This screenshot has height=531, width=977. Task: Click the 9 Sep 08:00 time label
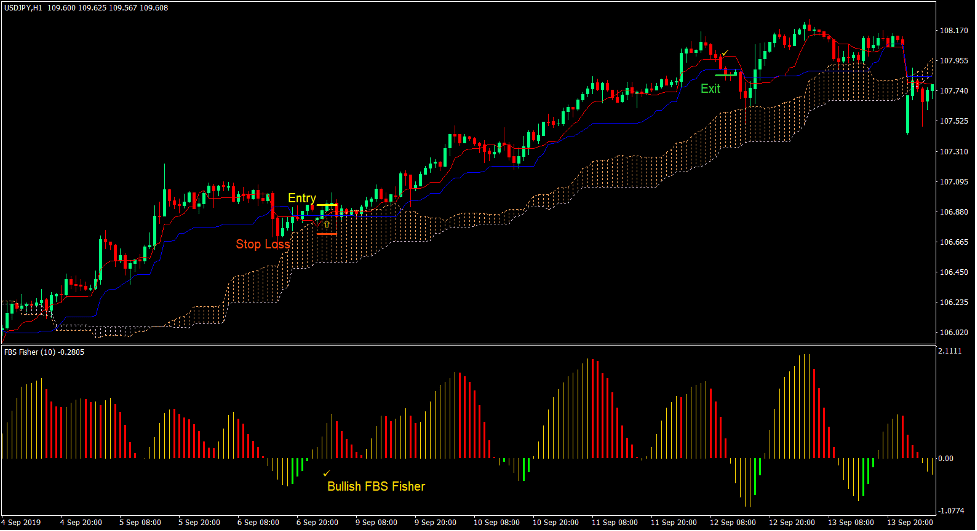coord(374,522)
